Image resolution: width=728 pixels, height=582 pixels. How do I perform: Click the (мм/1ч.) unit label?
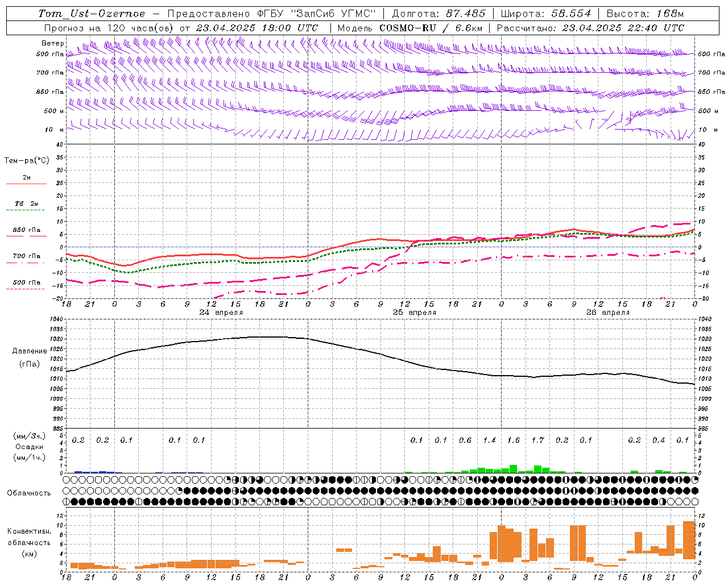click(x=29, y=458)
